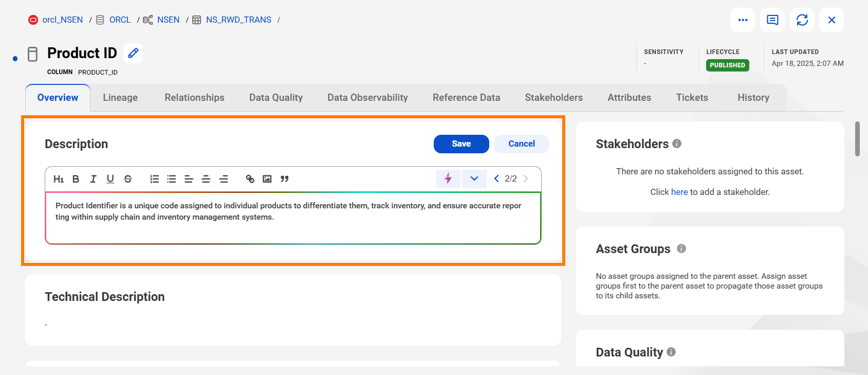Edit the Product ID title pencil icon

[133, 53]
